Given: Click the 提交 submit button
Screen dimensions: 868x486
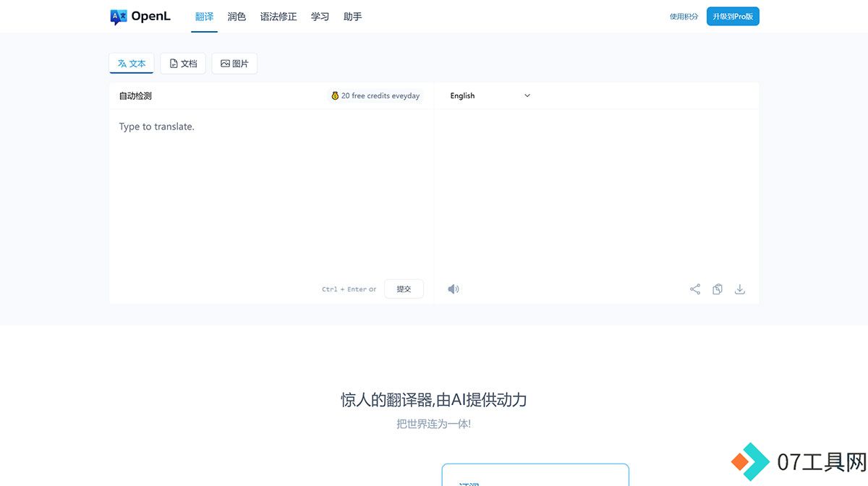Looking at the screenshot, I should click(404, 289).
